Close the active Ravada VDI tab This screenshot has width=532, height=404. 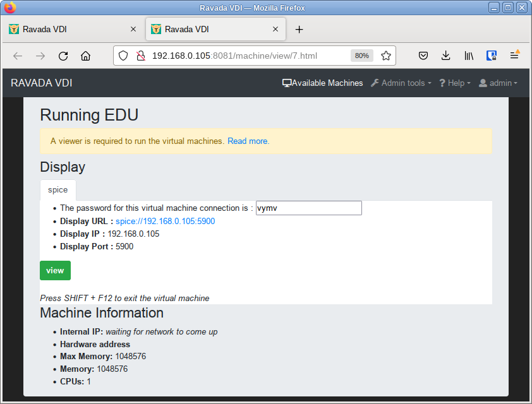click(x=275, y=29)
